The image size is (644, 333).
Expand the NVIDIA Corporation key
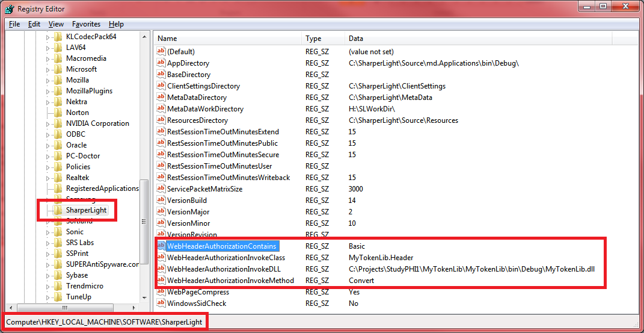click(48, 123)
